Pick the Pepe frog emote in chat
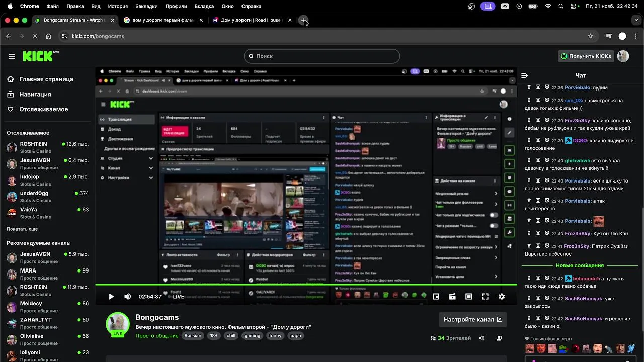This screenshot has height=362, width=644. pyautogui.click(x=563, y=348)
